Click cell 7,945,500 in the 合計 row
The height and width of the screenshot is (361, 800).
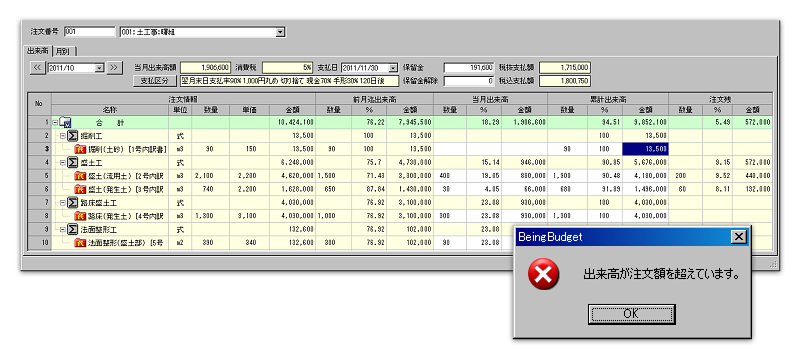coord(410,122)
